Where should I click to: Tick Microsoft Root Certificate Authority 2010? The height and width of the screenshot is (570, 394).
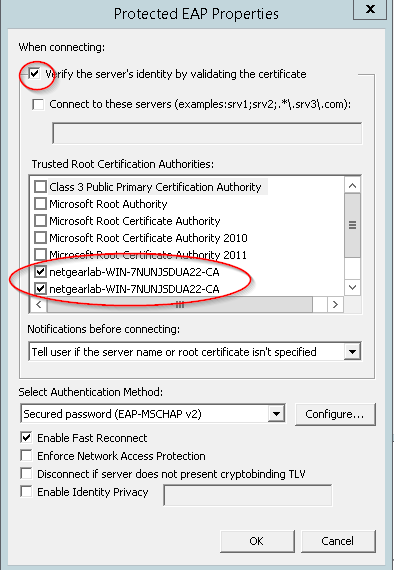click(x=40, y=238)
